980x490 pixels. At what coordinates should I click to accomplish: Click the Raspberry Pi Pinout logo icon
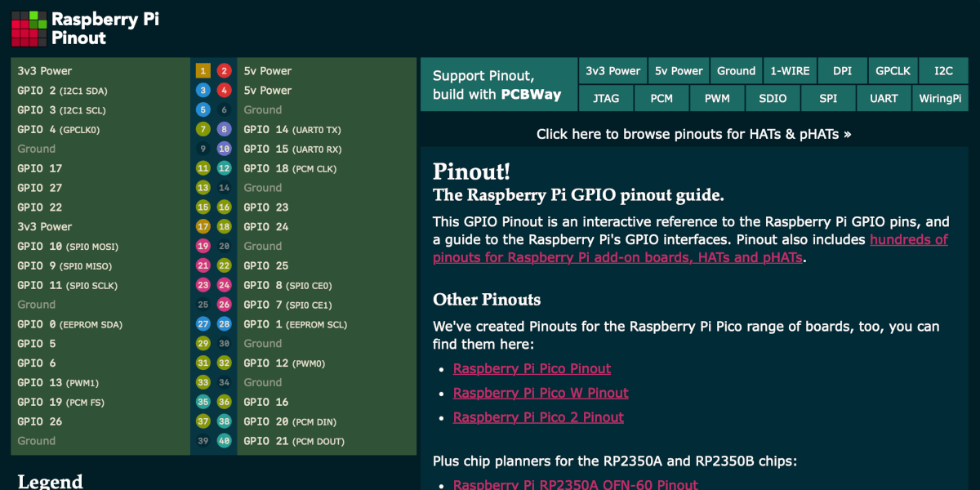tap(29, 29)
